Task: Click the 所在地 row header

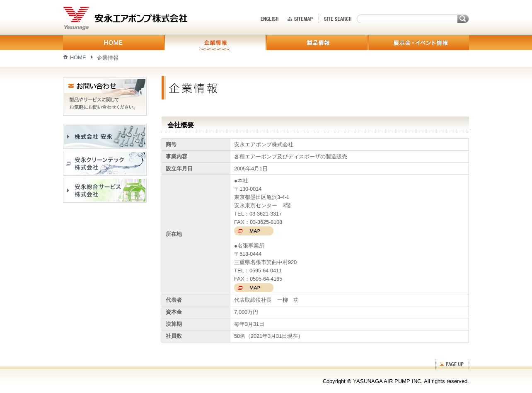Action: click(x=196, y=234)
